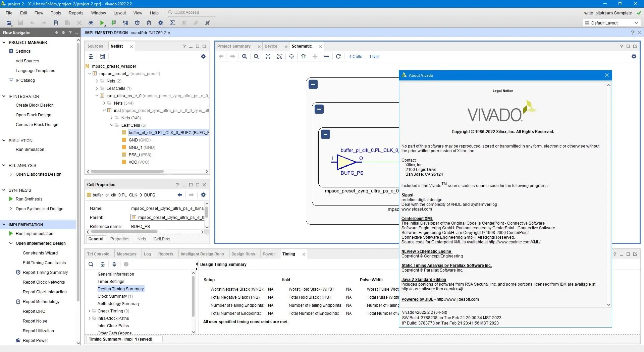The width and height of the screenshot is (644, 352).
Task: Close the About Vivado dialog
Action: coord(606,75)
